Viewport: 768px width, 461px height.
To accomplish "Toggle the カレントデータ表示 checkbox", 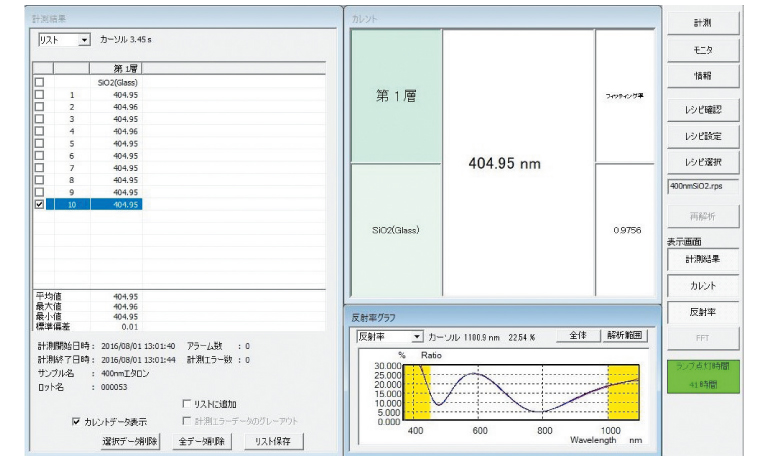I will 77,421.
